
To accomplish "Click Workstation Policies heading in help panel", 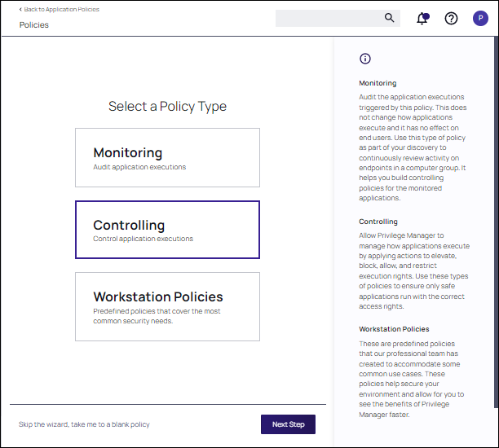I will coord(394,329).
